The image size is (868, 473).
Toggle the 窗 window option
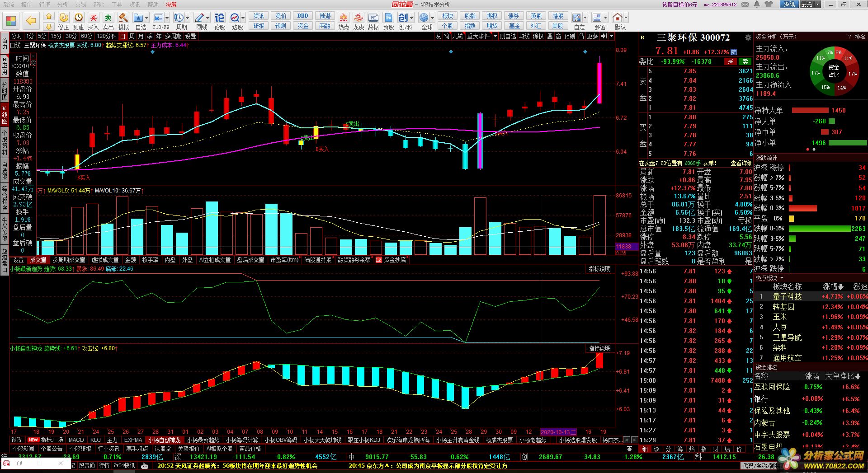(x=559, y=36)
